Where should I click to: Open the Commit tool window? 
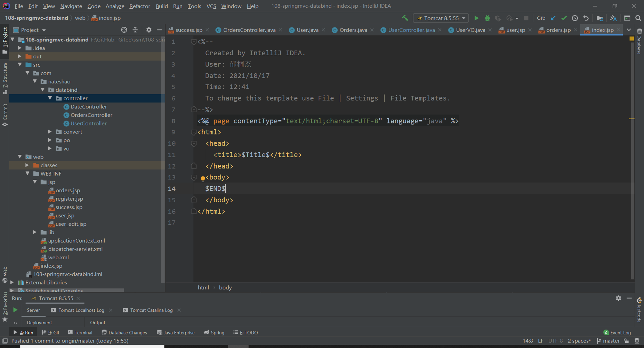pyautogui.click(x=5, y=115)
